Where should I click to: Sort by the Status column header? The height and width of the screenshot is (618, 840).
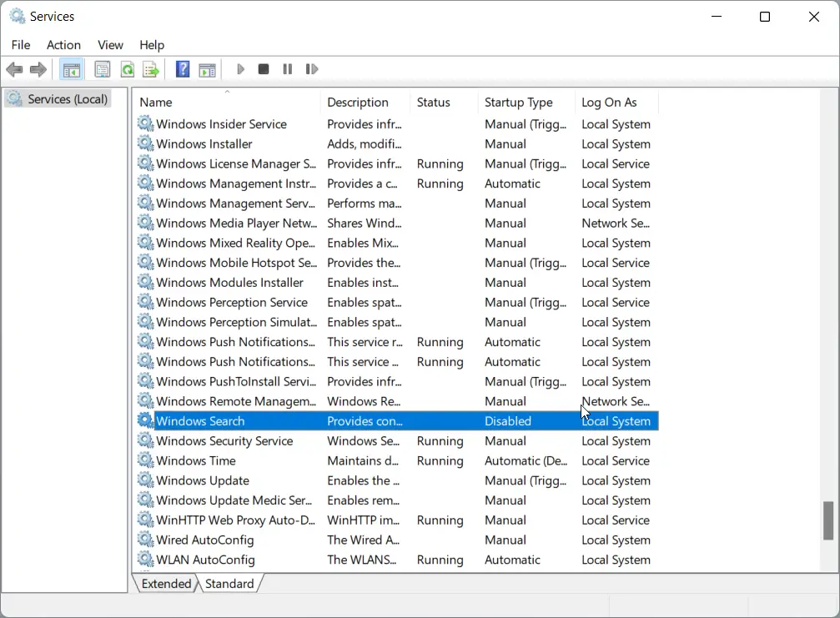coord(444,103)
